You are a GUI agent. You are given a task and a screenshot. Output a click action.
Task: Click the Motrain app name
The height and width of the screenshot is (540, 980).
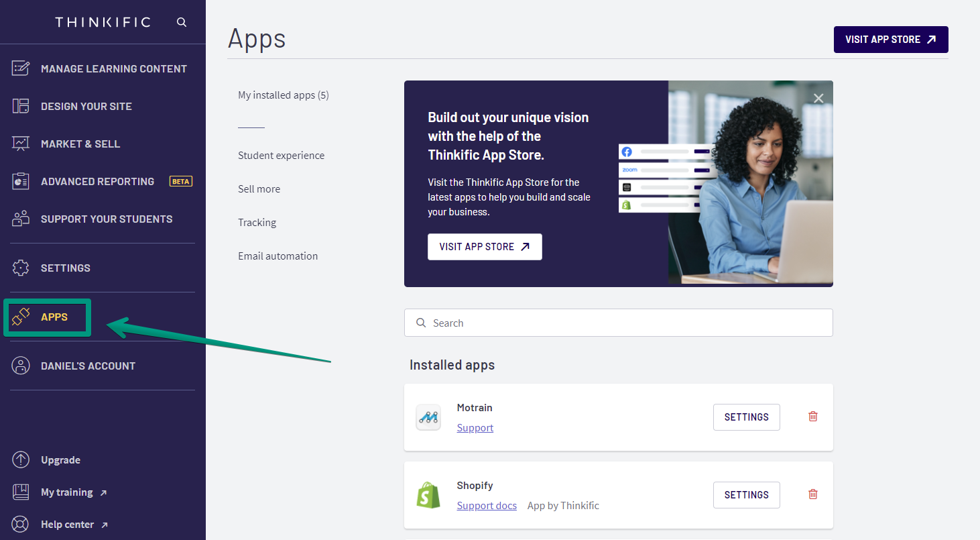[475, 408]
